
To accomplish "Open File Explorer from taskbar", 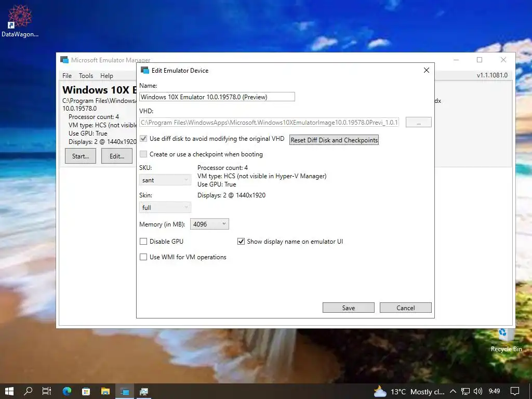I will click(x=105, y=391).
